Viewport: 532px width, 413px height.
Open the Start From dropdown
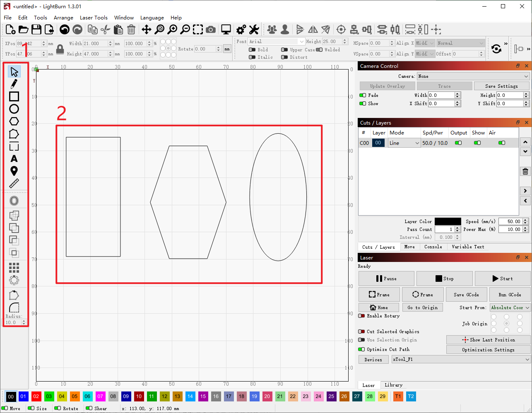point(510,307)
